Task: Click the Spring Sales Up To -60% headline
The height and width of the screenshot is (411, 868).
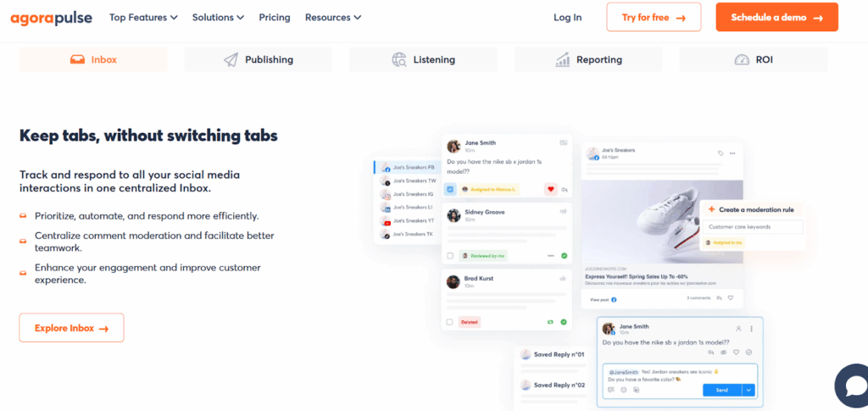Action: point(636,275)
